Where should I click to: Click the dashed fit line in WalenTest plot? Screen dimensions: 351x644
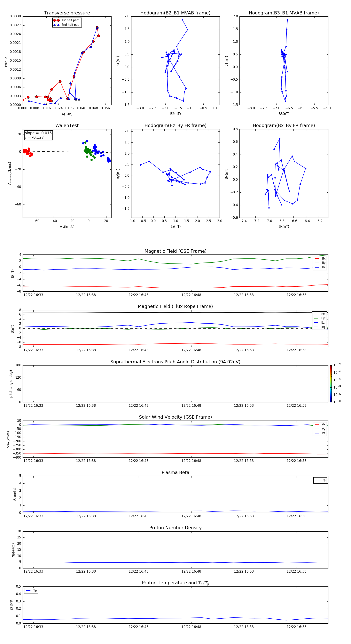(x=67, y=152)
